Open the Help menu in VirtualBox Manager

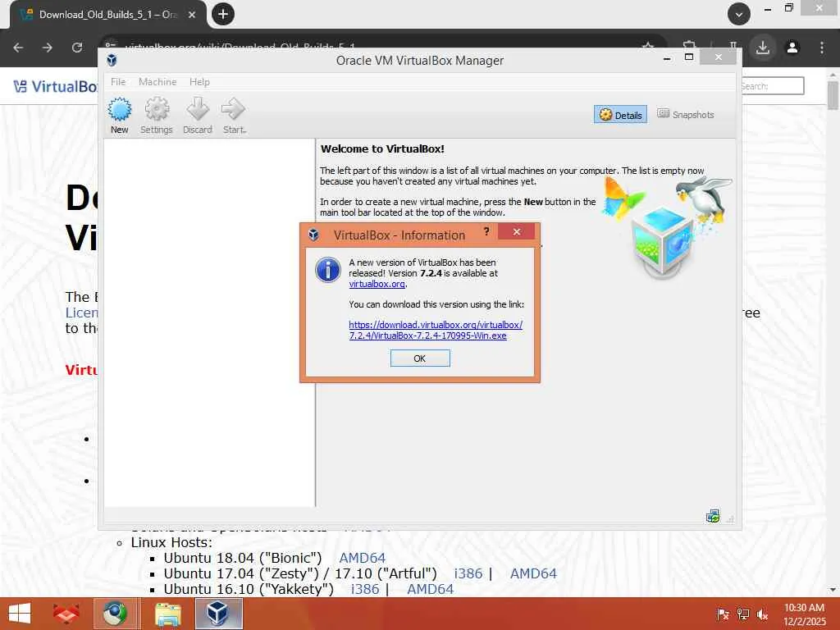point(199,82)
